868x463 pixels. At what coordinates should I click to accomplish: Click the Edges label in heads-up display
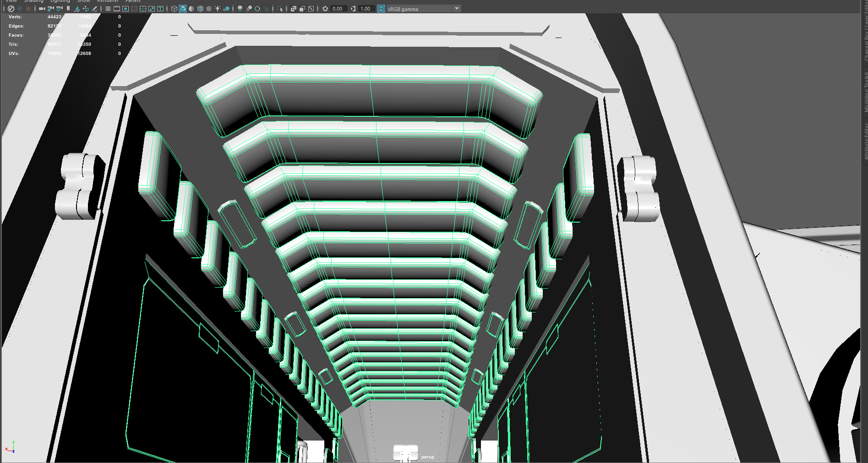(x=16, y=26)
